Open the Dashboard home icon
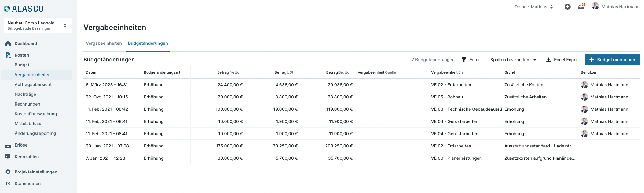 click(8, 43)
